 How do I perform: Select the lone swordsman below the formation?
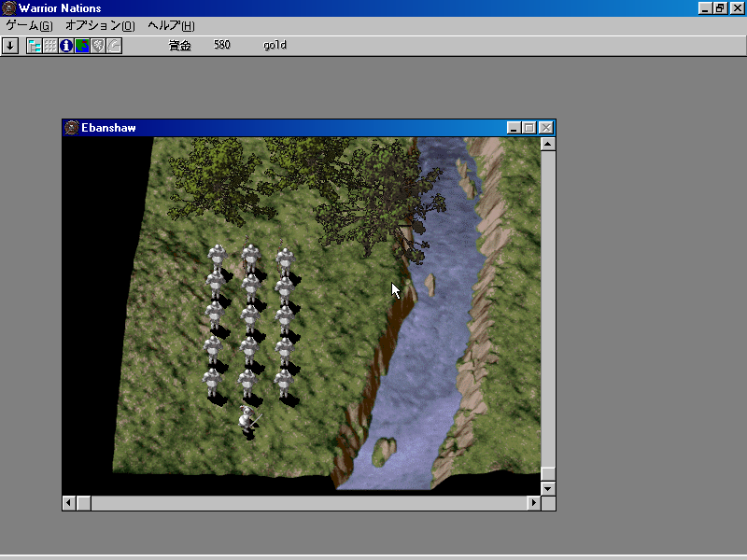tap(247, 422)
